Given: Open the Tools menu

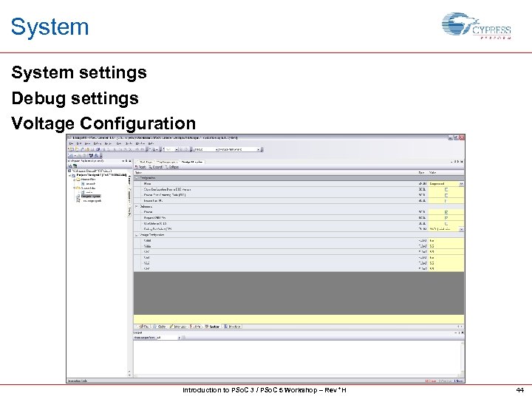Looking at the screenshot, I should 129,143.
